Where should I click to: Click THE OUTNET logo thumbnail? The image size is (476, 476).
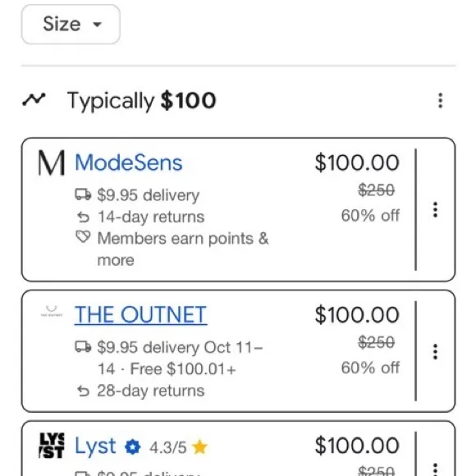[52, 312]
